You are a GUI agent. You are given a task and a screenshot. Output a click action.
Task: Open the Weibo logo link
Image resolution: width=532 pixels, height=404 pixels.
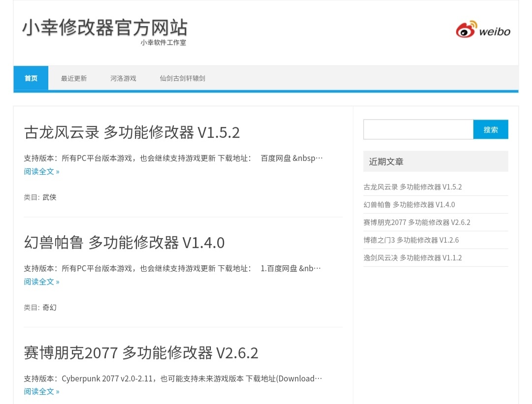click(x=483, y=29)
